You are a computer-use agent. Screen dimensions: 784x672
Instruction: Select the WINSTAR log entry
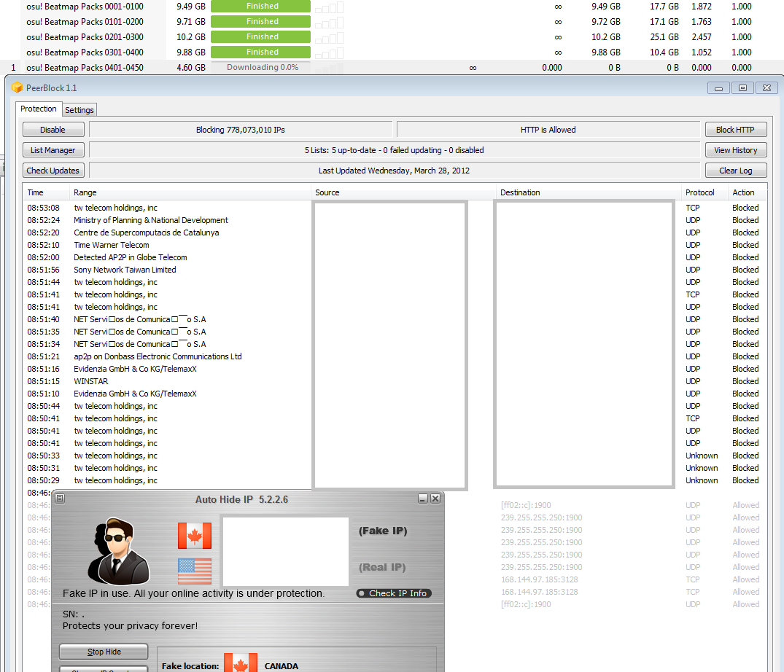(x=395, y=381)
